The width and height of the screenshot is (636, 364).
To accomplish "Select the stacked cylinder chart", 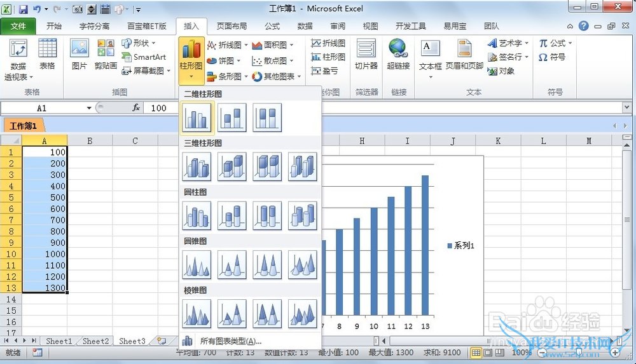I will pos(232,215).
